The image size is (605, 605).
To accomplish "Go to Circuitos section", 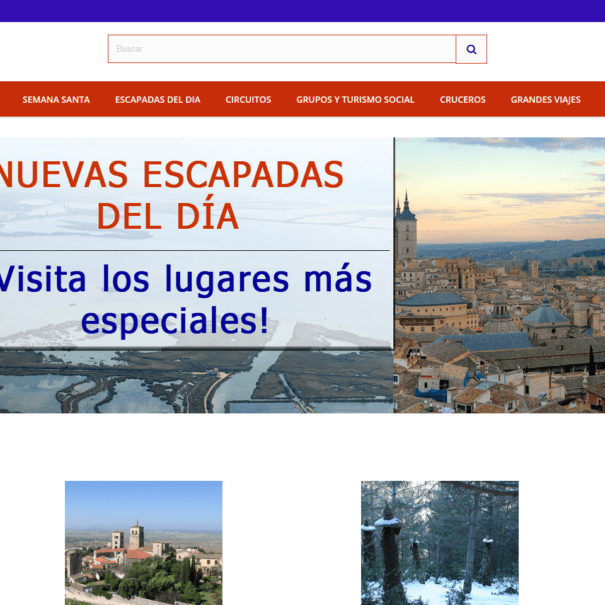I will pyautogui.click(x=248, y=100).
